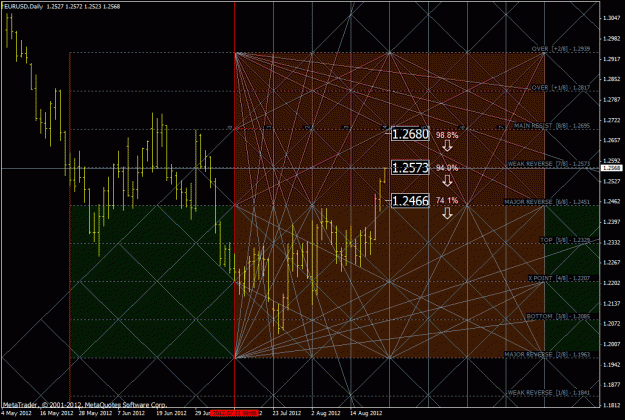Select the MAIN RESIST [8/8] level label
Viewport: 625px width, 420px height.
click(552, 126)
